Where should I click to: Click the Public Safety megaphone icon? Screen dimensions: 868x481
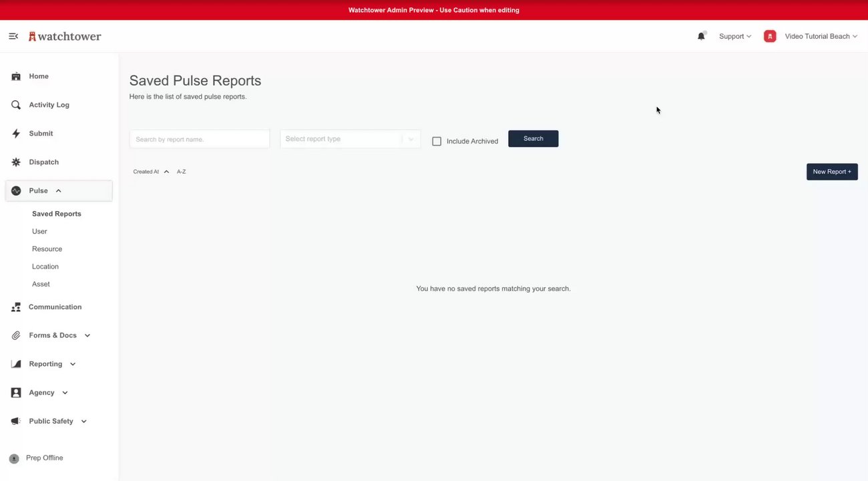click(16, 422)
